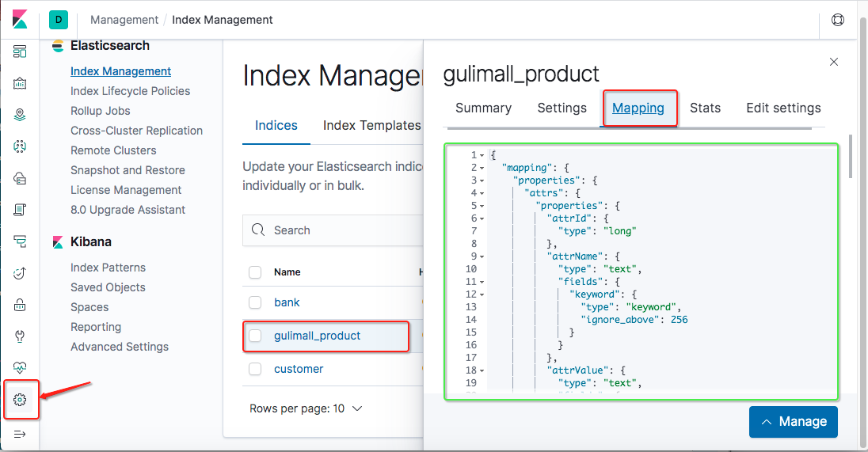Open Stack Monitoring heartbeat icon

click(x=20, y=368)
